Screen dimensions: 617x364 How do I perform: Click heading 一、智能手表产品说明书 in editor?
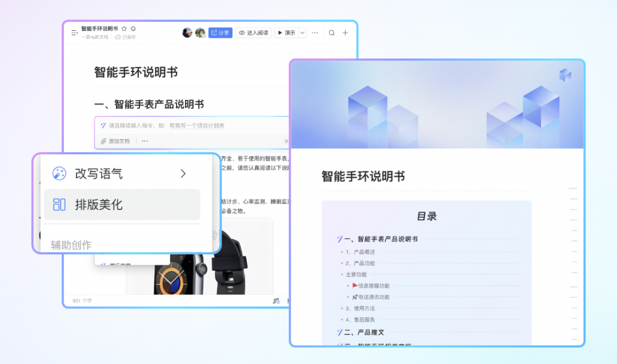click(x=149, y=104)
